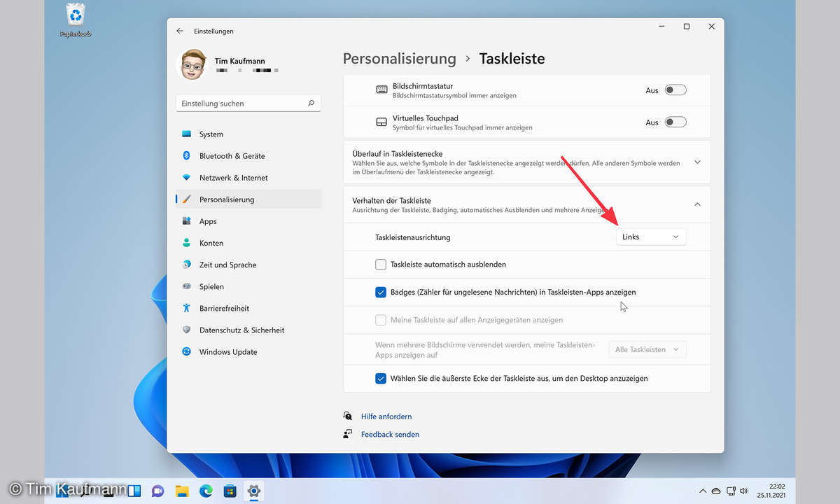The image size is (840, 504).
Task: Open the Hilfe anfordern link
Action: (386, 416)
